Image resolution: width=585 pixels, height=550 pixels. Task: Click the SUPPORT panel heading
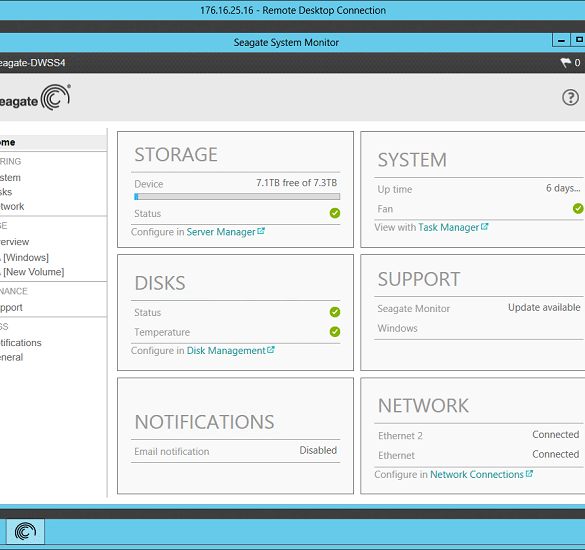[x=419, y=279]
